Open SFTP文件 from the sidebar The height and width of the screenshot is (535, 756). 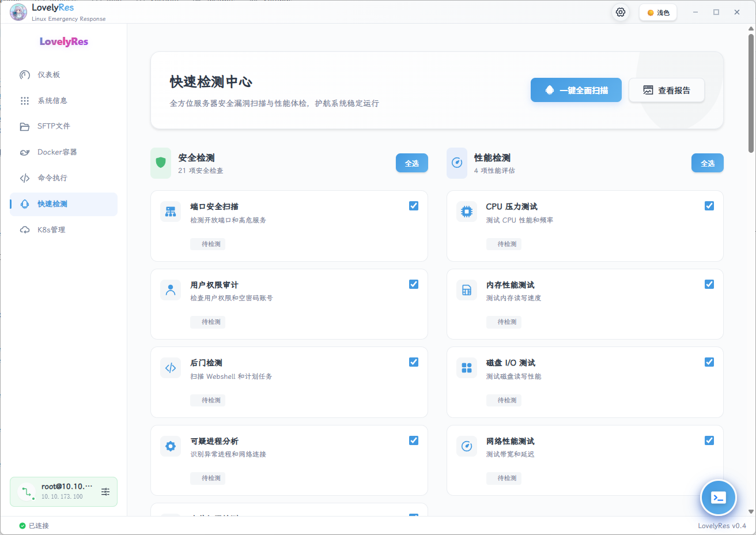point(63,126)
